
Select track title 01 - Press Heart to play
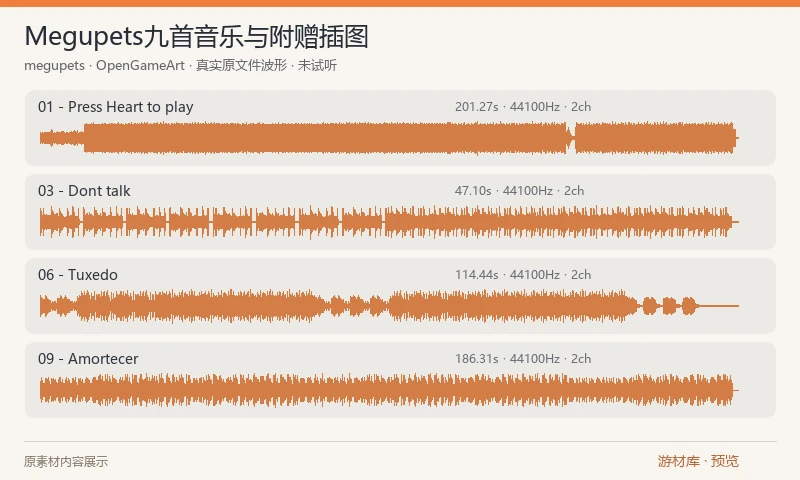coord(116,107)
